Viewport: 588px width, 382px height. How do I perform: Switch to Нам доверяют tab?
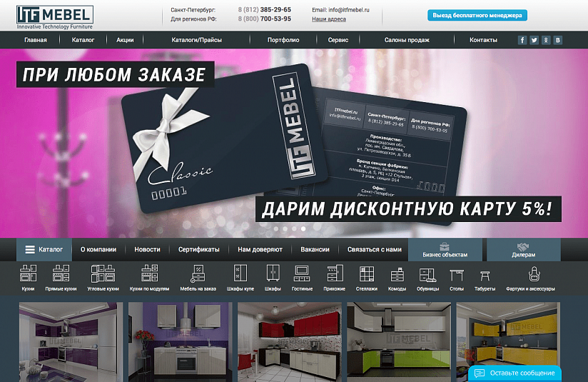[x=260, y=249]
